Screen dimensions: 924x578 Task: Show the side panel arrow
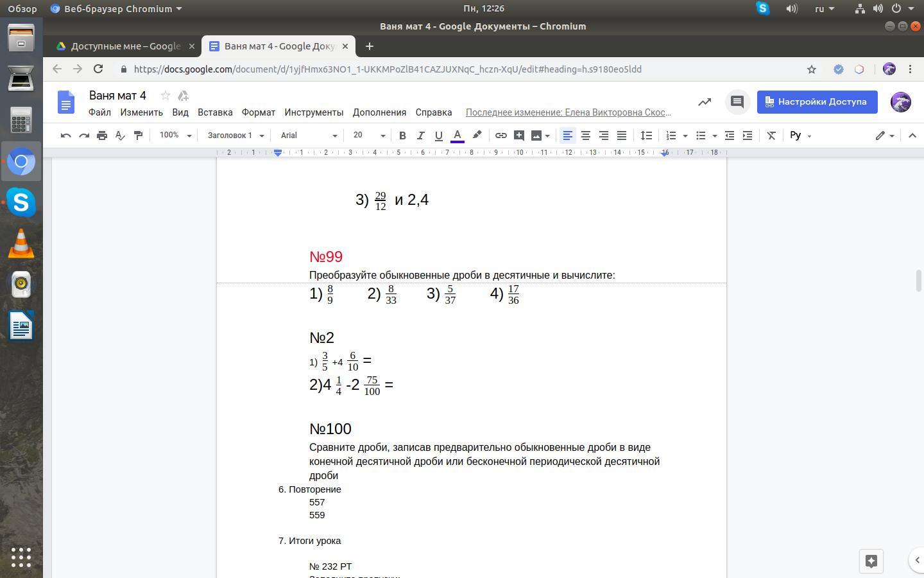[x=917, y=560]
